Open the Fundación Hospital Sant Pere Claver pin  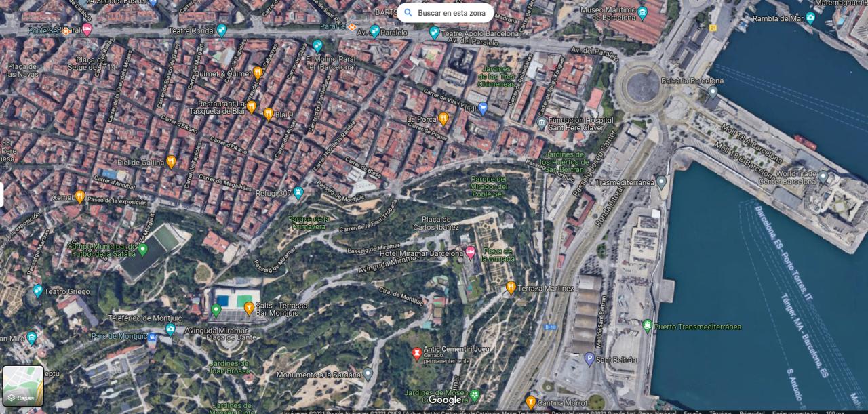[x=541, y=123]
